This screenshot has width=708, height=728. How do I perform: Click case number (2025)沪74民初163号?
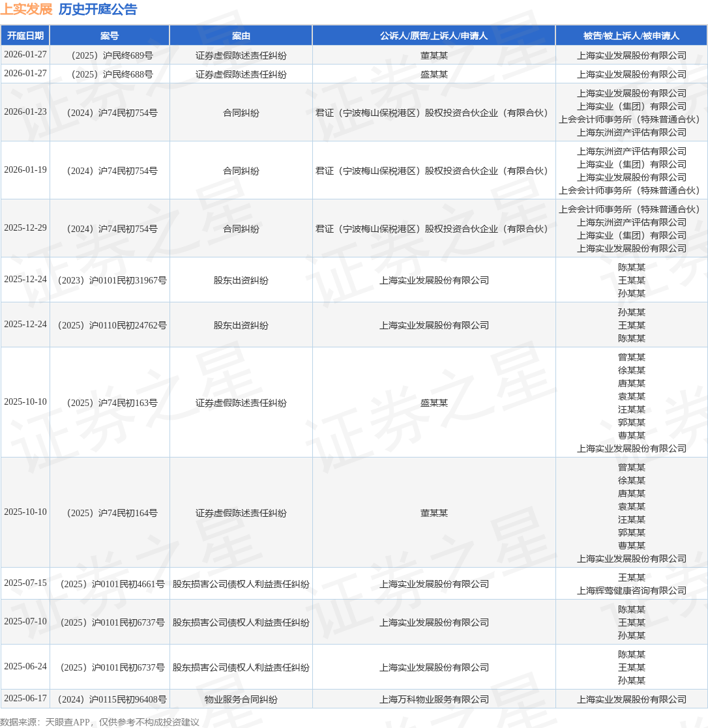pyautogui.click(x=110, y=403)
